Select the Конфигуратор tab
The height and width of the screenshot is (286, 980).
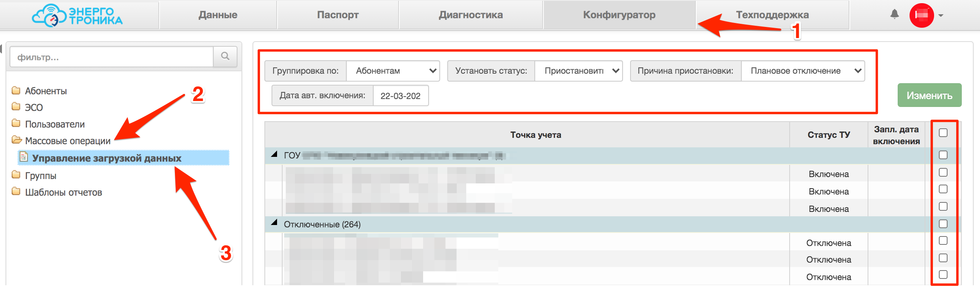click(x=619, y=15)
